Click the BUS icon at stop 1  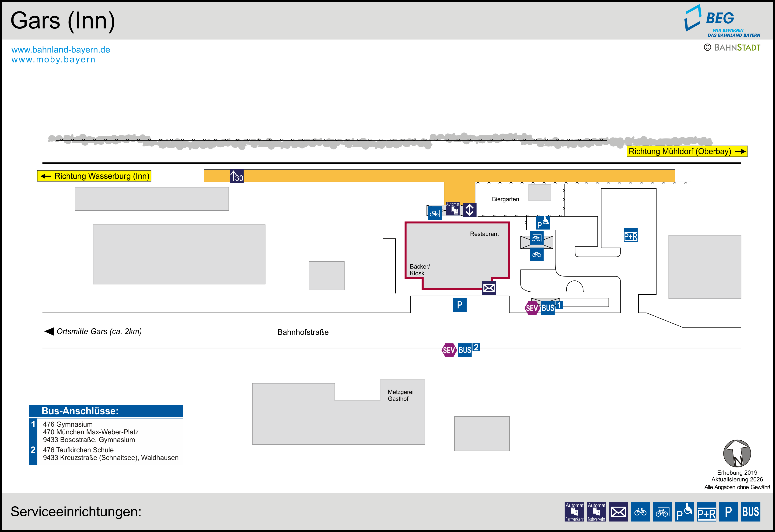(x=548, y=308)
